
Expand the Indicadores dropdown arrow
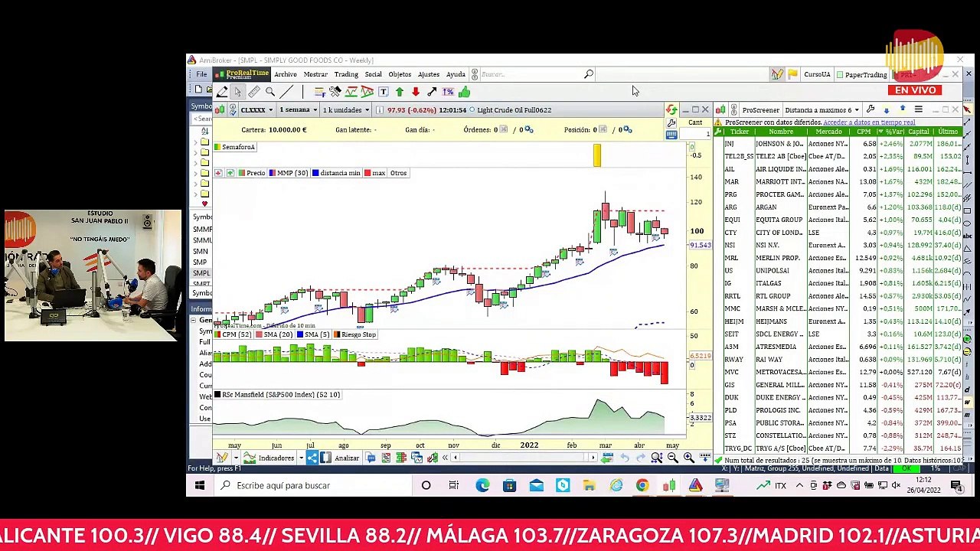[x=300, y=458]
